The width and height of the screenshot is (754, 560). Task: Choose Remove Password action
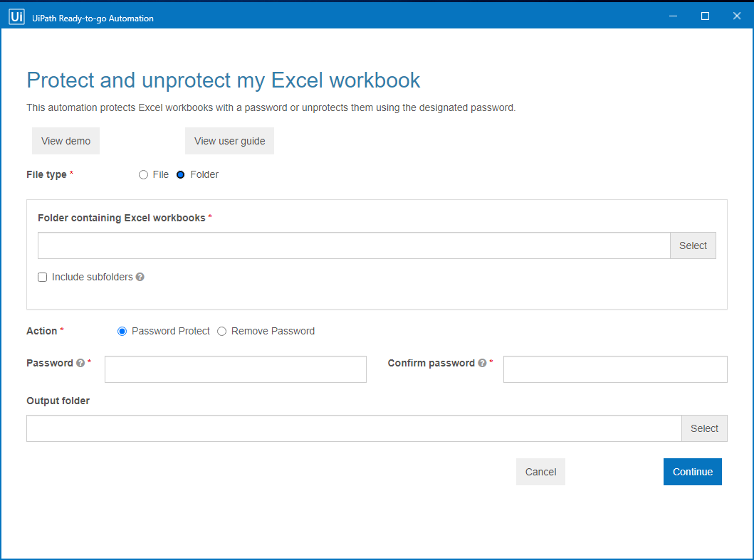coord(221,331)
